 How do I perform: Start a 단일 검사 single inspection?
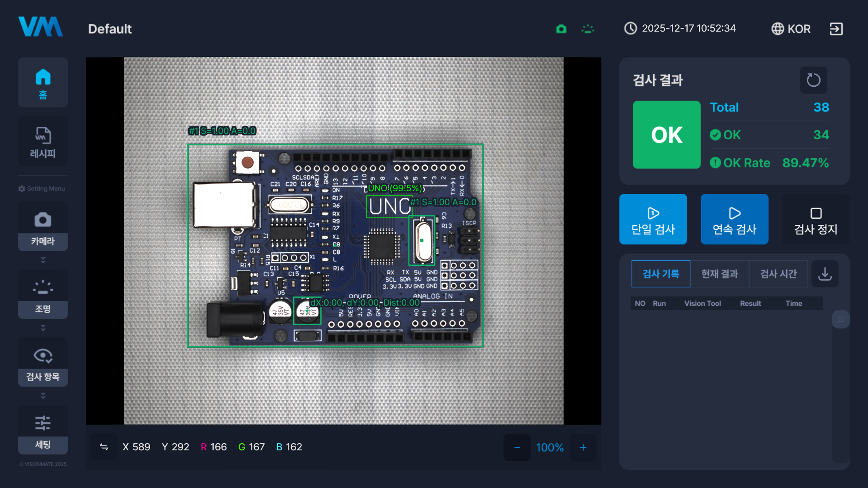coord(653,219)
